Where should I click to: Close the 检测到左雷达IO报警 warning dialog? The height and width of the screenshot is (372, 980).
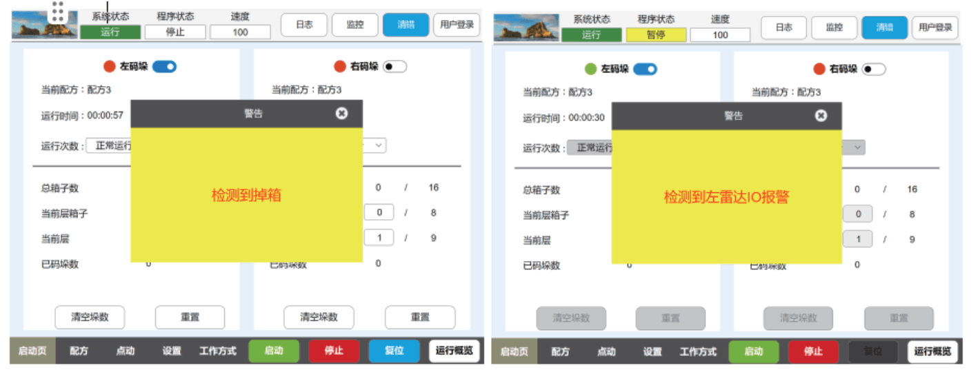tap(821, 116)
